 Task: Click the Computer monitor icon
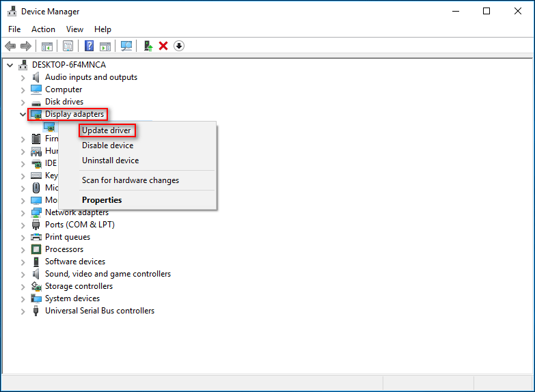click(36, 89)
